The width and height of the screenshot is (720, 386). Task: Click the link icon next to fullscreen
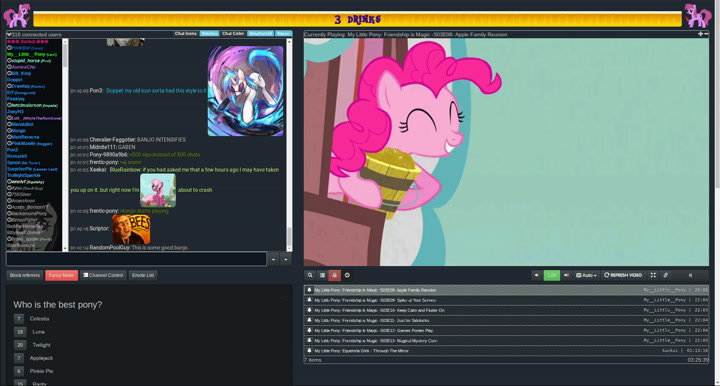click(x=665, y=275)
